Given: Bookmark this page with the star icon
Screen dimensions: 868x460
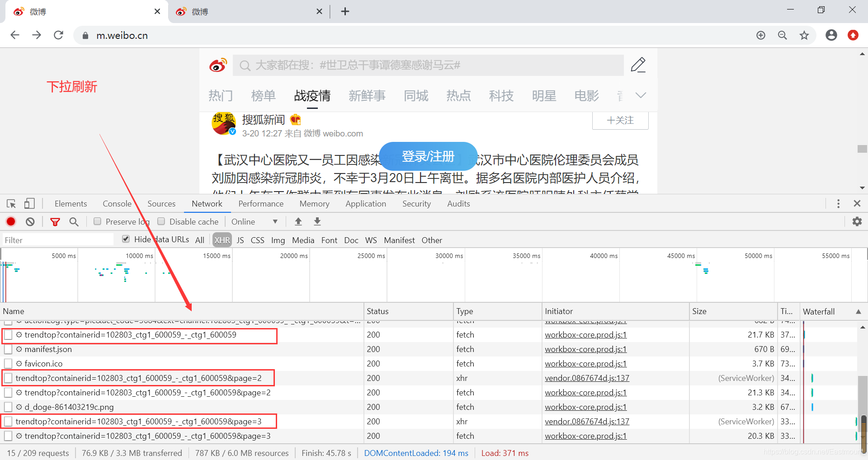Looking at the screenshot, I should pyautogui.click(x=804, y=35).
